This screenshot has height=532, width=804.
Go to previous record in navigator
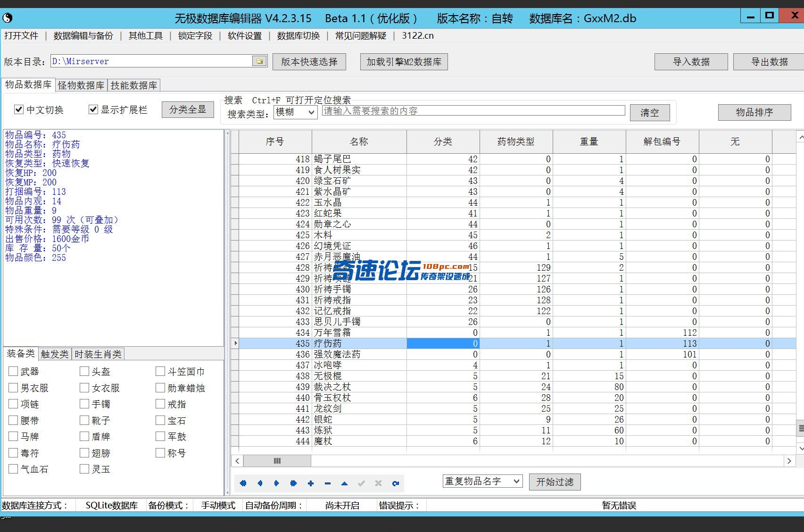[x=260, y=483]
